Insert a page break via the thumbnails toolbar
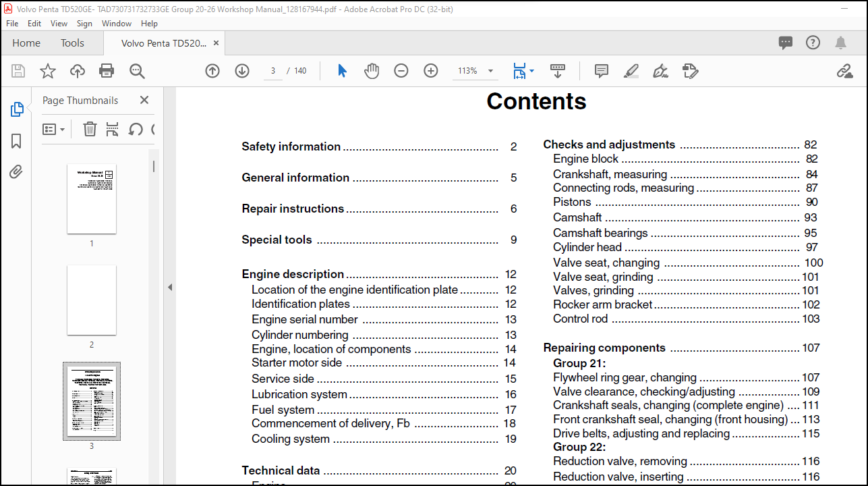This screenshot has width=868, height=486. pyautogui.click(x=113, y=129)
